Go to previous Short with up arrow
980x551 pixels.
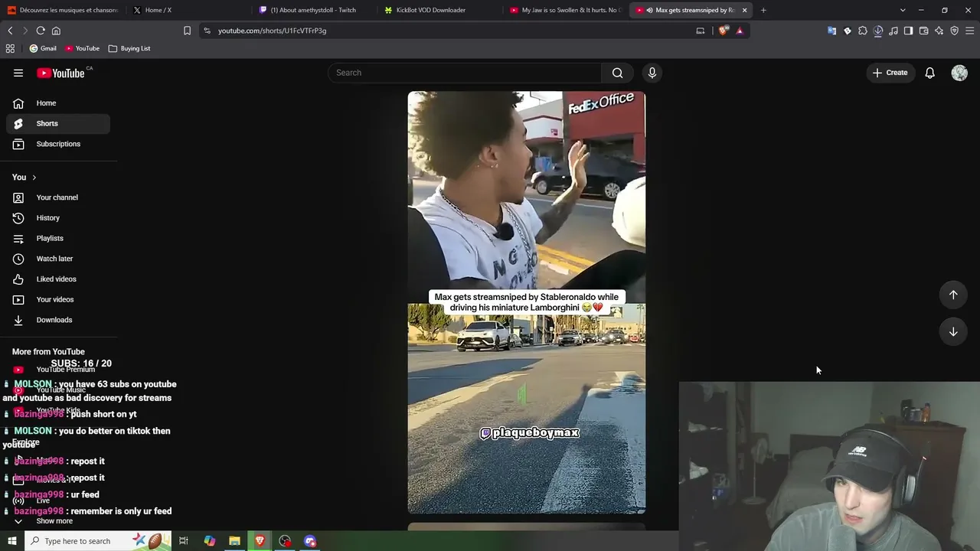(x=953, y=295)
